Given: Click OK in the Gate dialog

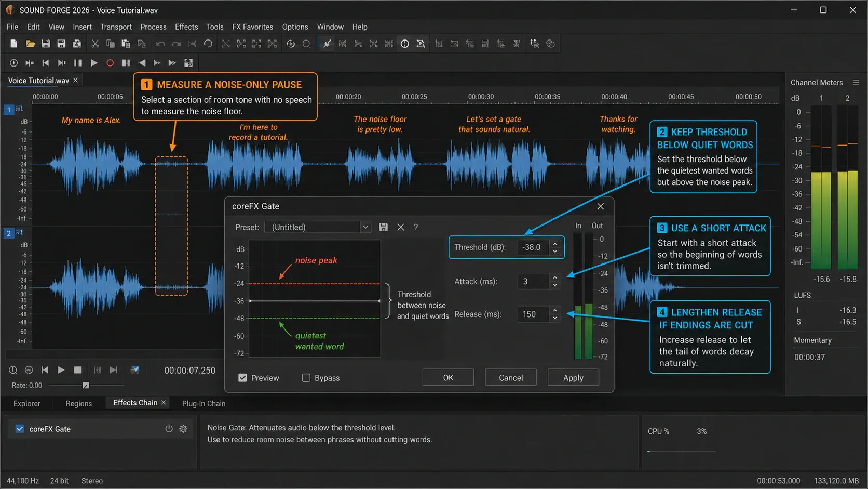Looking at the screenshot, I should (448, 378).
